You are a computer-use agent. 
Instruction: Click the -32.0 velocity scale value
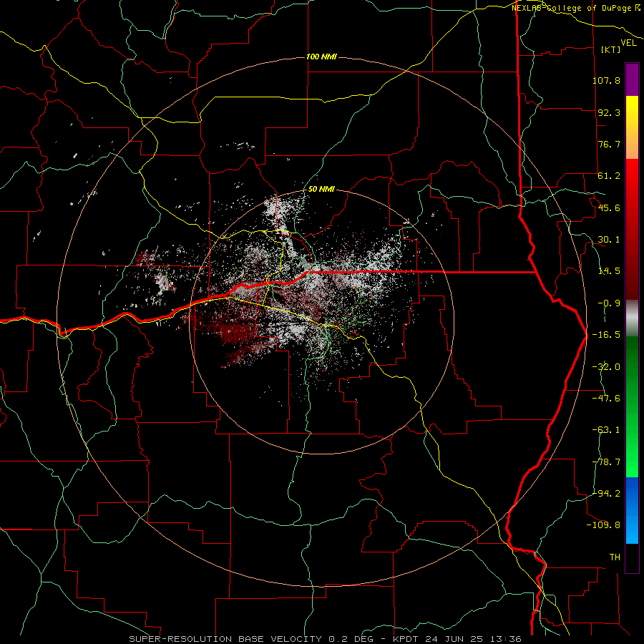pos(606,367)
